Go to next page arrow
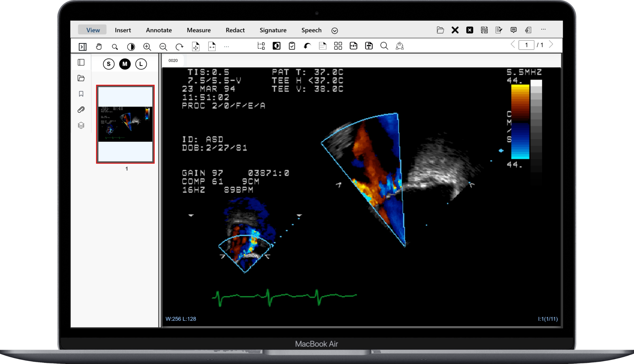The image size is (634, 364). [x=551, y=45]
